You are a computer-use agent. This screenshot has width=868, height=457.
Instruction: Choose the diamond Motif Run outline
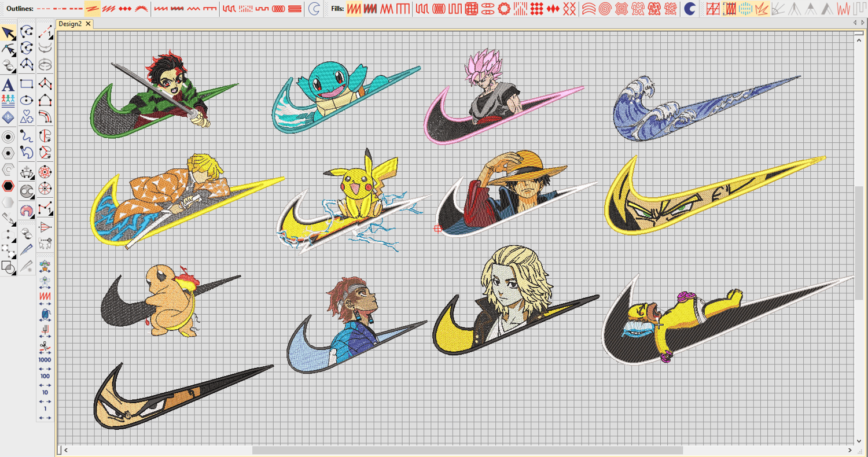pyautogui.click(x=125, y=9)
